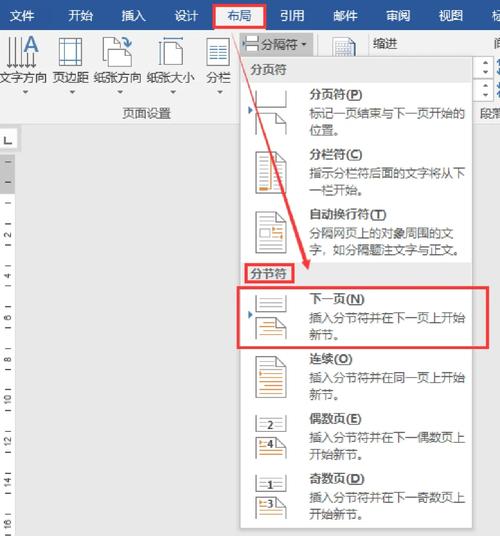Select 自动换行符(T) menu entry

356,232
